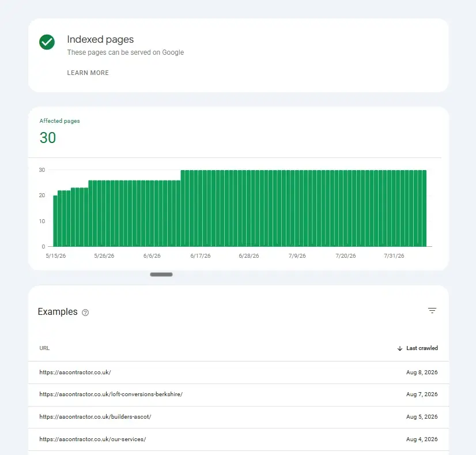Image resolution: width=476 pixels, height=455 pixels.
Task: Click the gray horizontal scroll handle below chart
Action: click(161, 274)
